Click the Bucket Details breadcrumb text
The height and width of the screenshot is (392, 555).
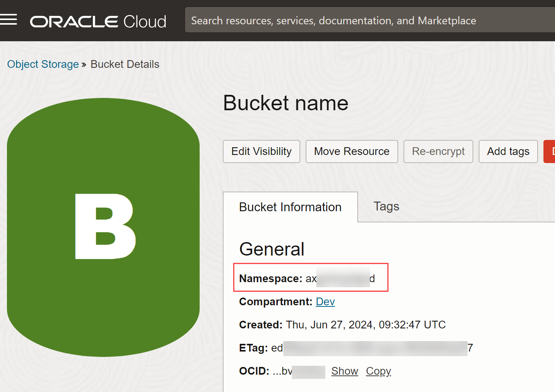124,64
